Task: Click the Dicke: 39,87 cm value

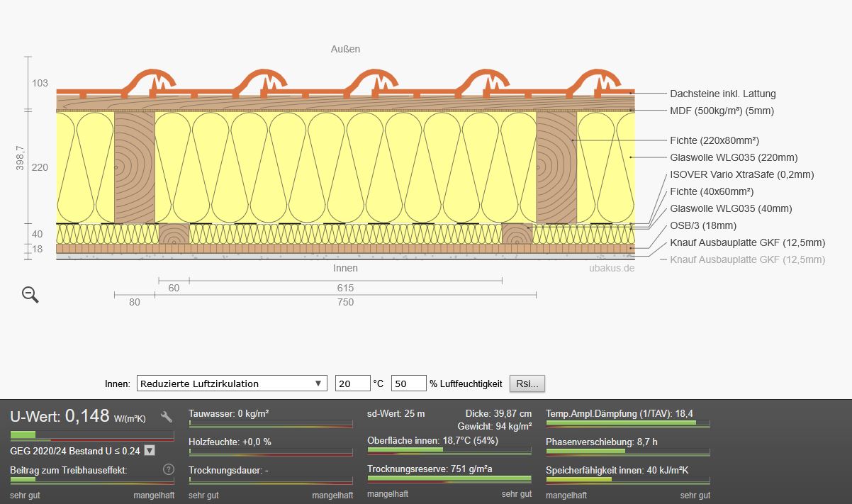Action: pos(498,413)
